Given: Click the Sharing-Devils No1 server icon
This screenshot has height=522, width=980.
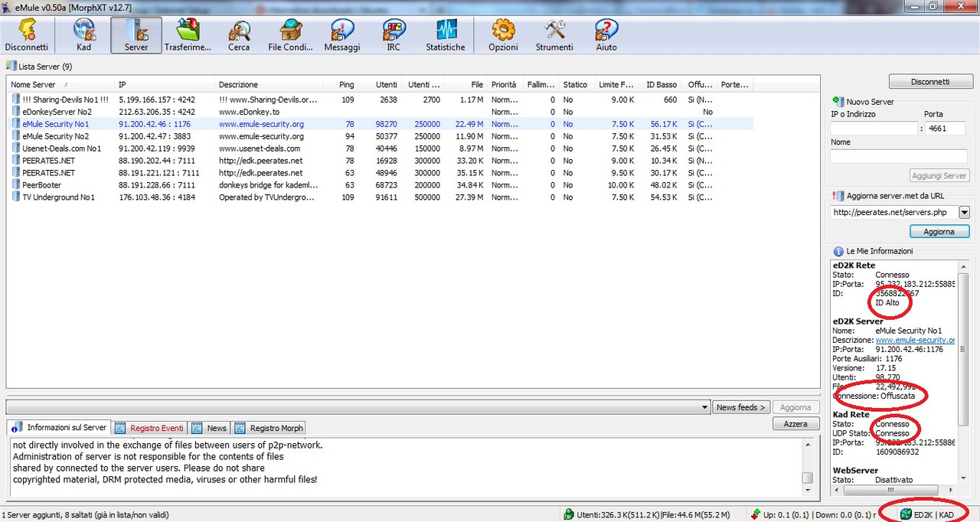Looking at the screenshot, I should [16, 100].
